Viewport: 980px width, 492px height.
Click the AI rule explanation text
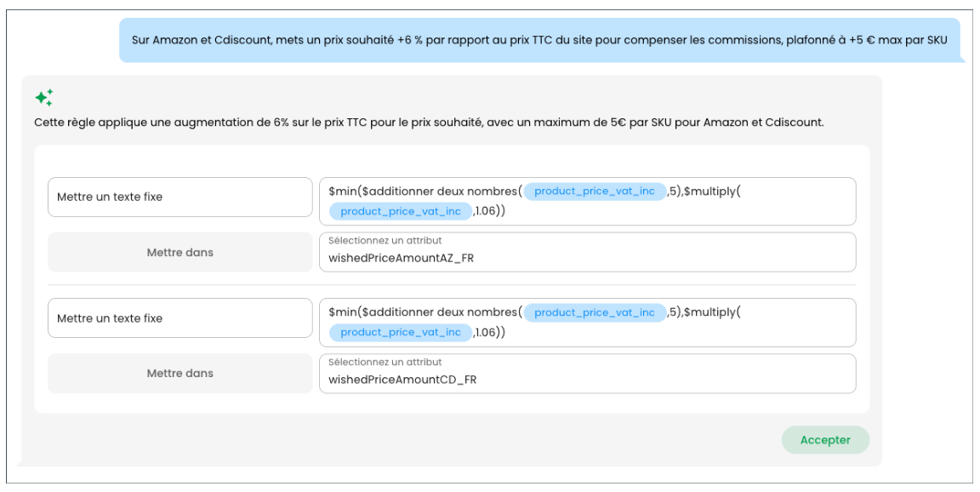429,123
